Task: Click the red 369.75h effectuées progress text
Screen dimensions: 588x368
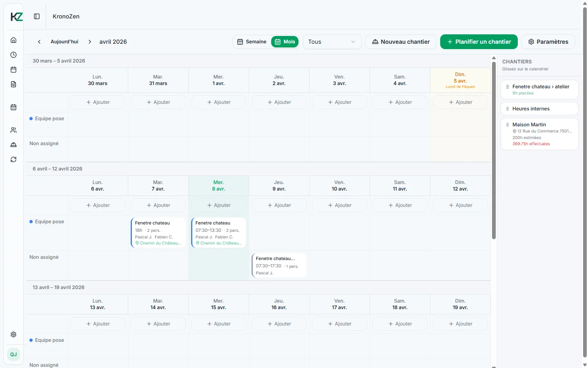Action: (531, 144)
